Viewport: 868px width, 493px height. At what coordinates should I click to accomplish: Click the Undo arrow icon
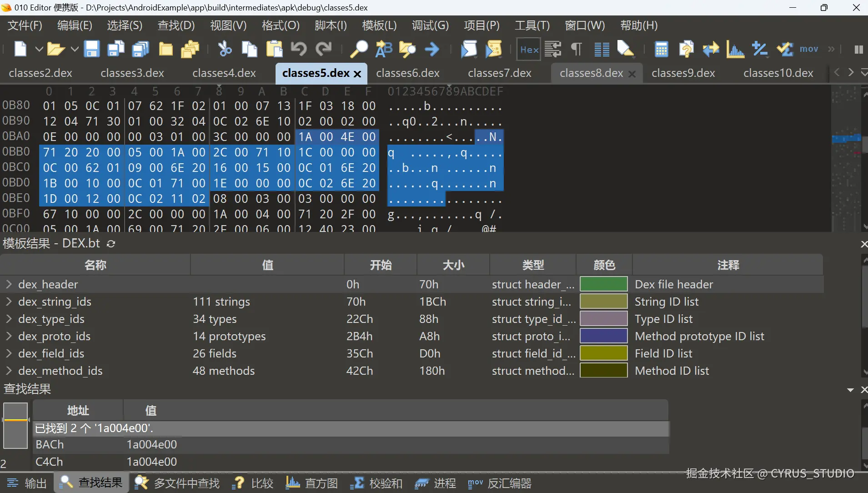(299, 49)
